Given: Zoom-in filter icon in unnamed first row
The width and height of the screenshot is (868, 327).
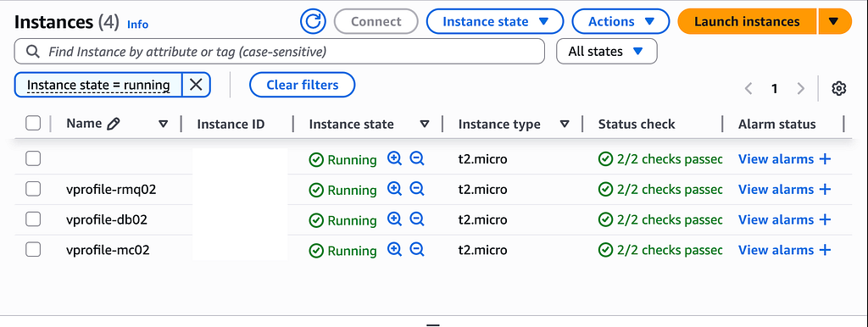Looking at the screenshot, I should pyautogui.click(x=394, y=159).
